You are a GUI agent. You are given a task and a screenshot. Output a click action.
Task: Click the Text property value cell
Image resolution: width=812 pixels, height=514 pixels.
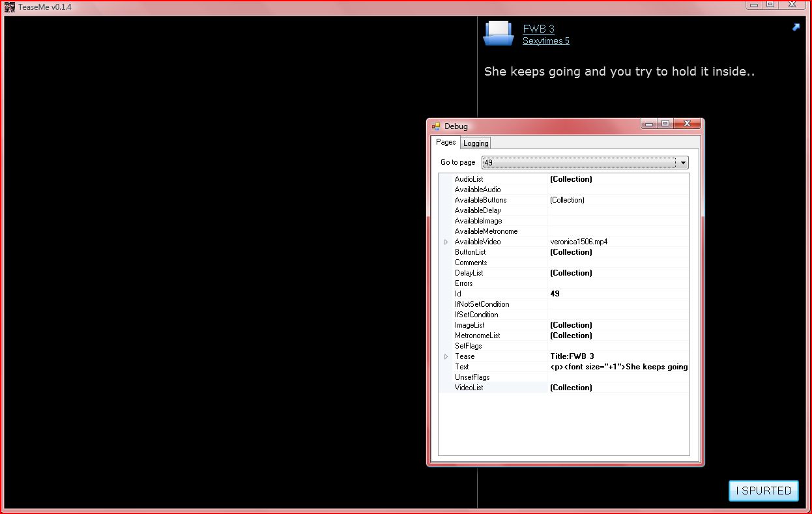(x=618, y=367)
